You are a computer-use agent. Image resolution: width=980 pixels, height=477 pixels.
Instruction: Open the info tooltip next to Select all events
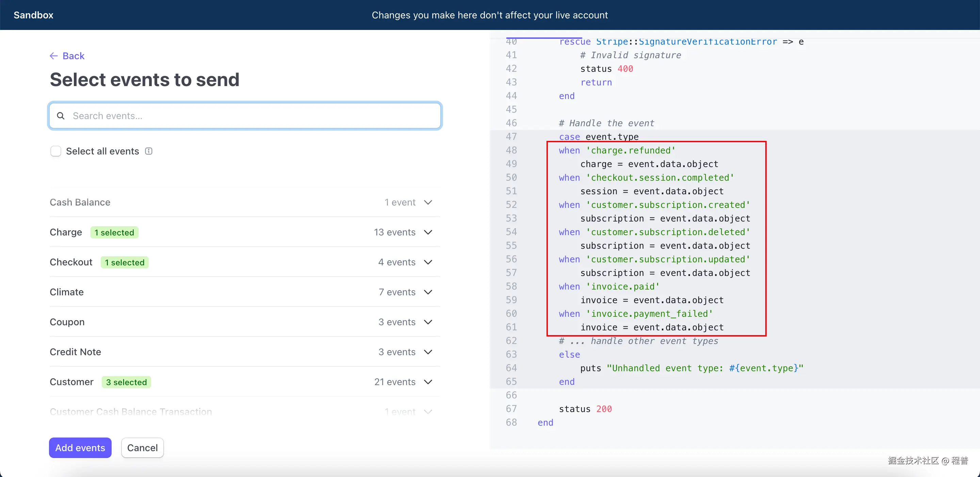[148, 151]
